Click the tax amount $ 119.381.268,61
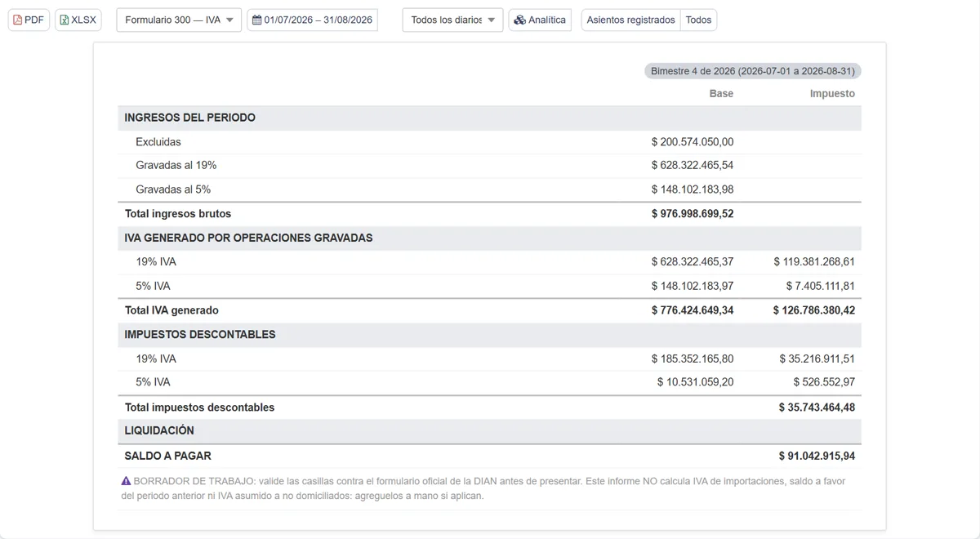The height and width of the screenshot is (539, 980). pos(814,262)
